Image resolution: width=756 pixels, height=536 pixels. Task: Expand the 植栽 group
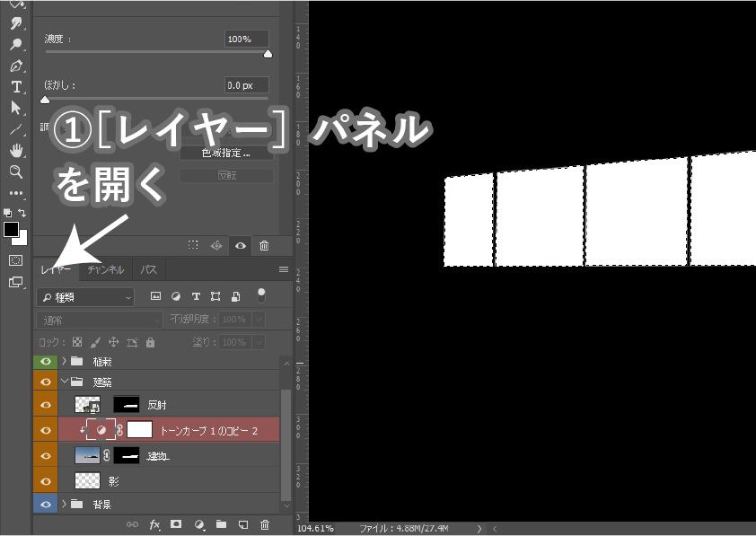coord(64,361)
